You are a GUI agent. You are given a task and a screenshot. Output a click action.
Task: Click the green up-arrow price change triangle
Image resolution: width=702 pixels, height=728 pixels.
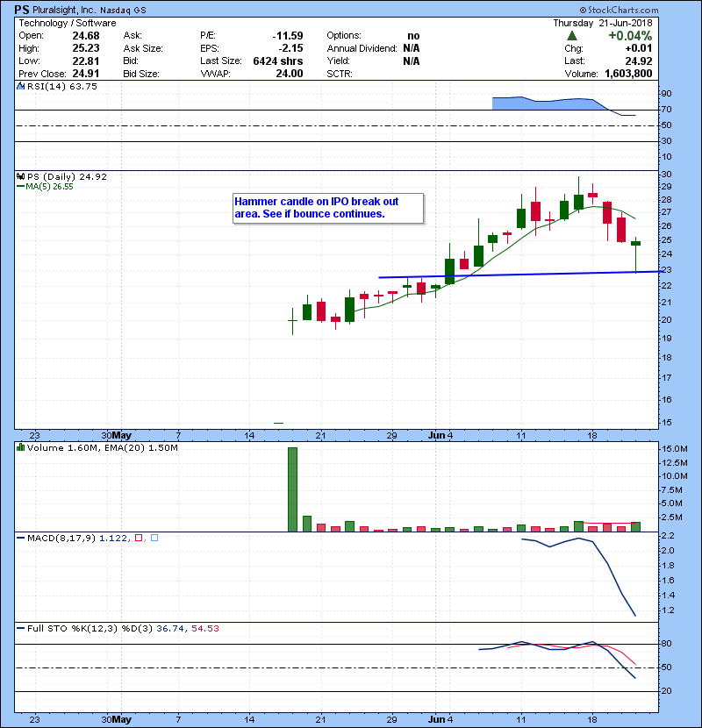[x=572, y=36]
